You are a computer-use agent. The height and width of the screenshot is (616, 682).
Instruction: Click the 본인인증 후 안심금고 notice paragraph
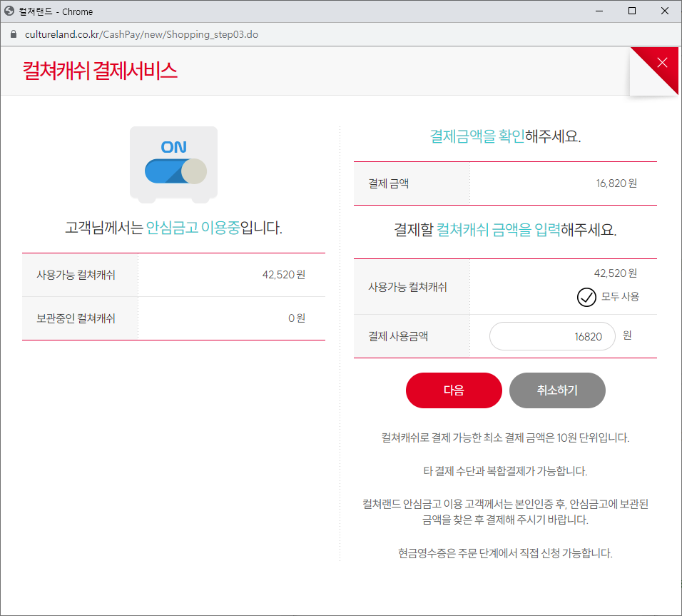(505, 512)
